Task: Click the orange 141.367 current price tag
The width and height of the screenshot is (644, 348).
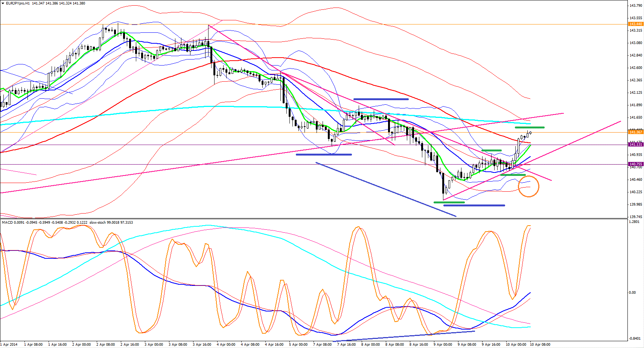Action: 636,132
